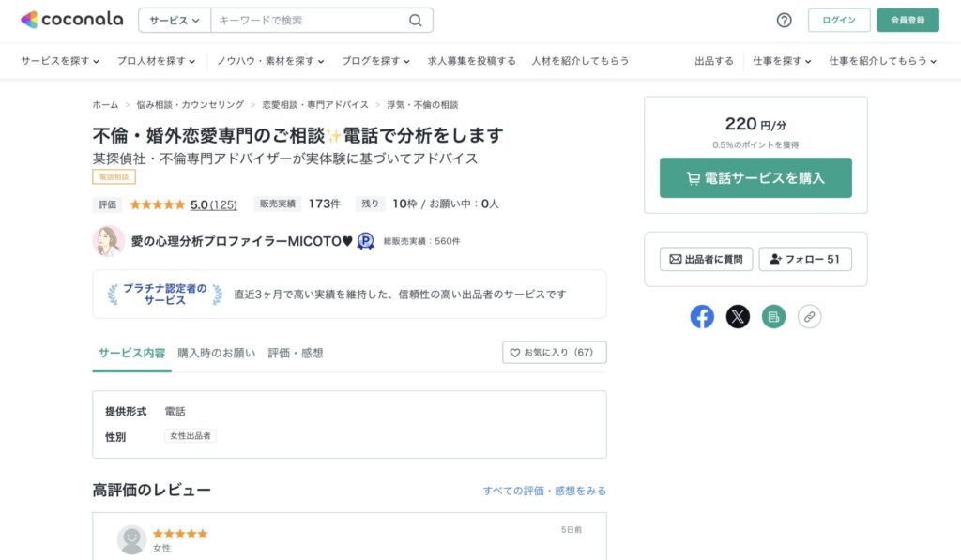The width and height of the screenshot is (961, 560).
Task: Add the service to favorites
Action: coord(554,353)
